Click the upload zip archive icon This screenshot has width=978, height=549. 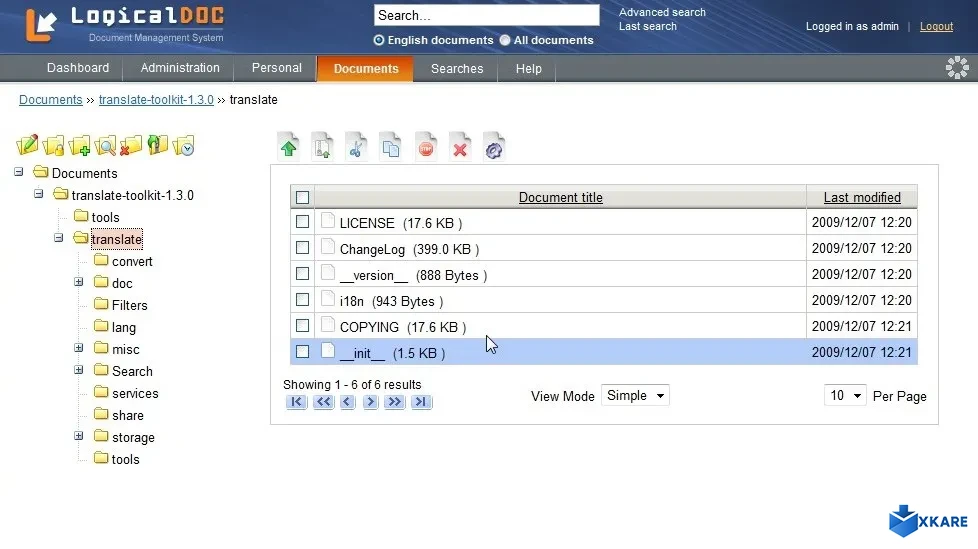point(322,147)
